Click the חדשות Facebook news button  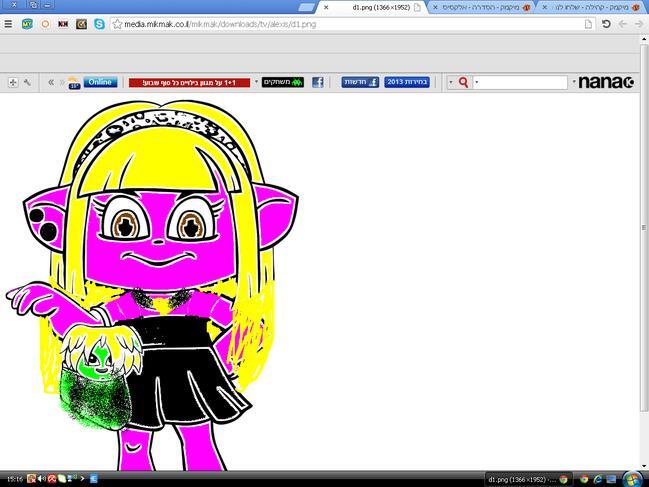(360, 82)
